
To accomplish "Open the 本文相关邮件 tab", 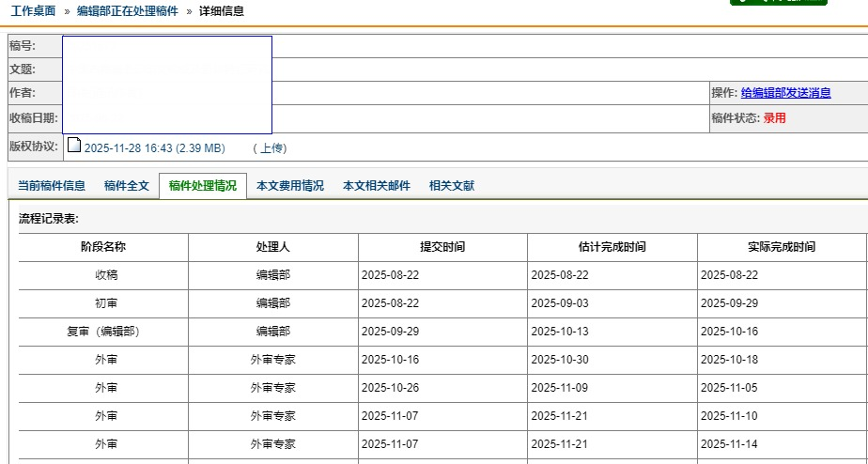I will (377, 186).
